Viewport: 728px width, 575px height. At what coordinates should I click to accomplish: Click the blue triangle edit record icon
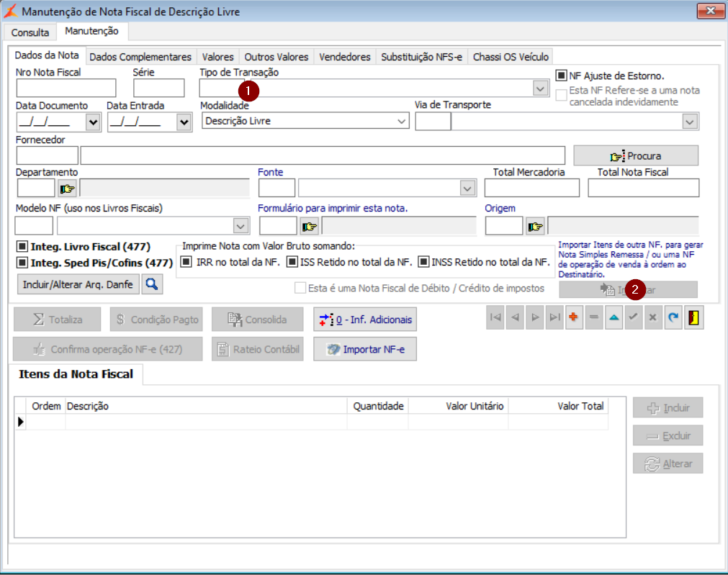[614, 318]
